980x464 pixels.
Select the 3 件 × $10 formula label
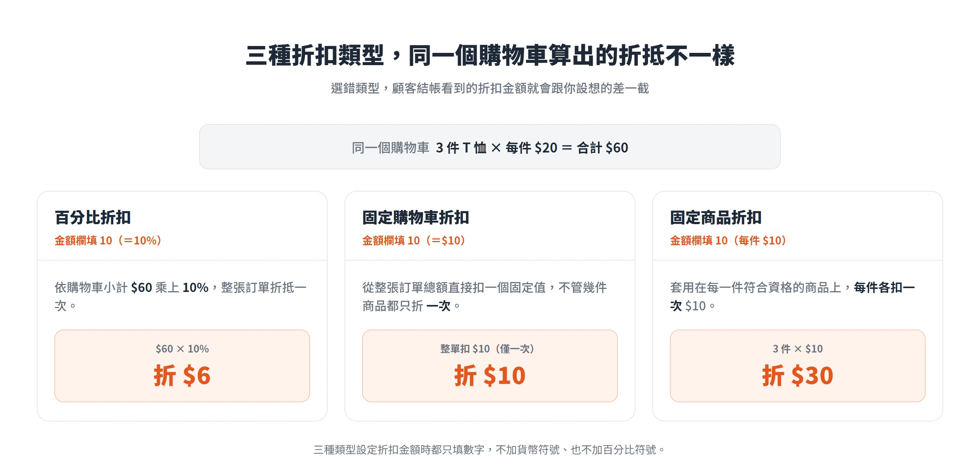798,349
